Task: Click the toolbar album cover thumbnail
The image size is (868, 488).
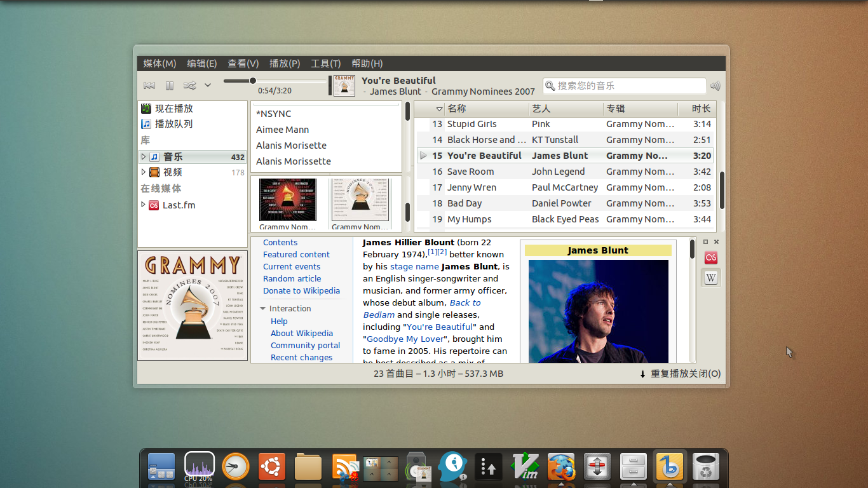Action: click(344, 86)
